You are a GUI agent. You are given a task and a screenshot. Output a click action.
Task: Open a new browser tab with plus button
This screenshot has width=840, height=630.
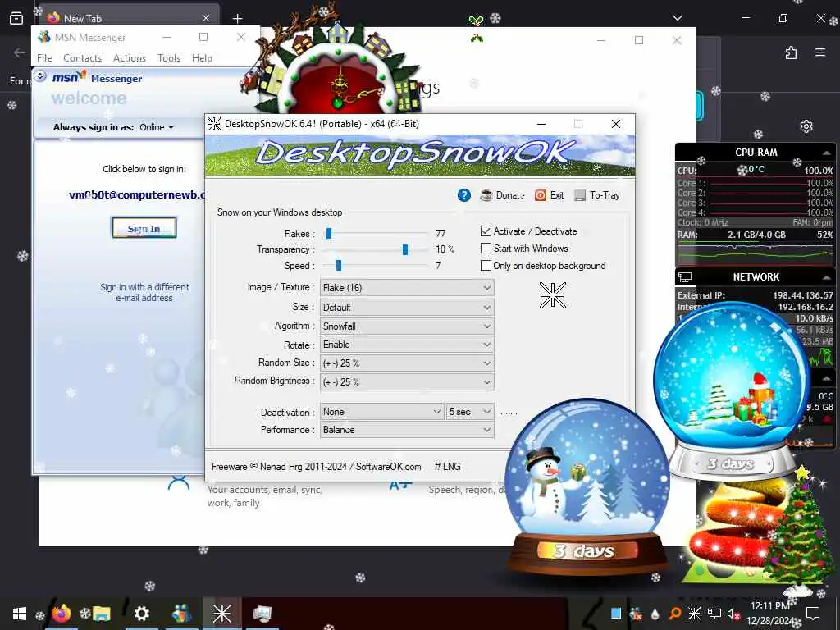click(237, 18)
